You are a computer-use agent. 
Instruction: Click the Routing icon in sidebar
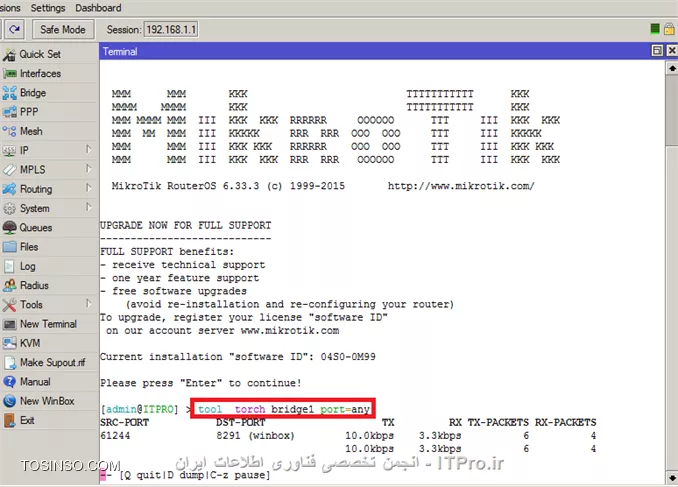(x=10, y=189)
